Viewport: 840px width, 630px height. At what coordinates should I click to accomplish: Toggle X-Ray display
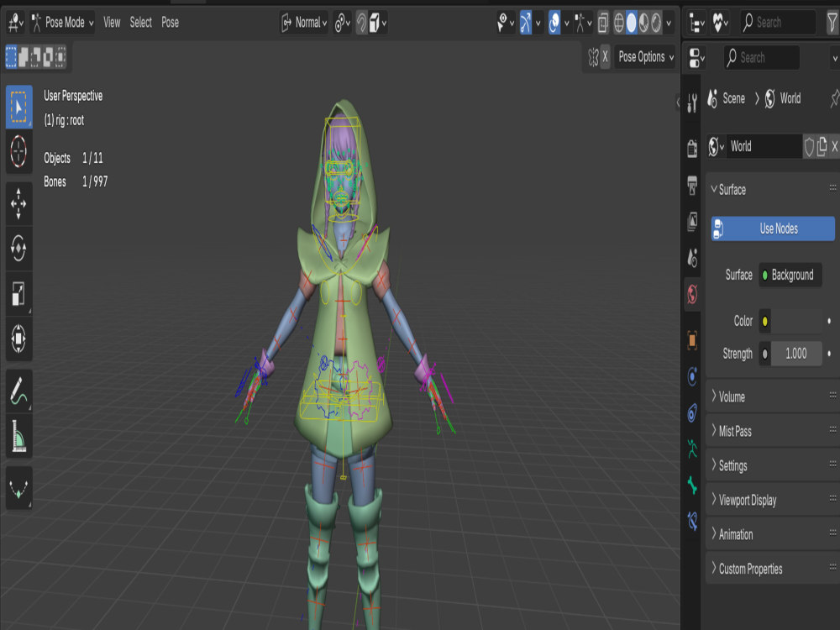point(603,23)
